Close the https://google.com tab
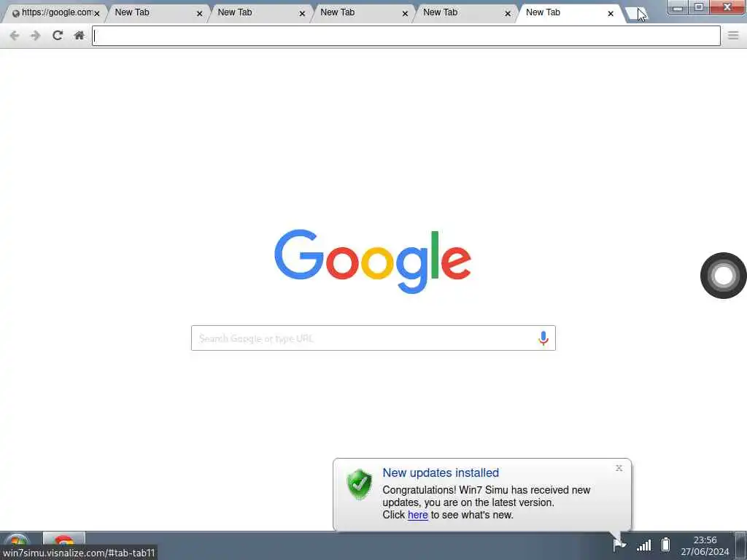The image size is (747, 560). 97,14
